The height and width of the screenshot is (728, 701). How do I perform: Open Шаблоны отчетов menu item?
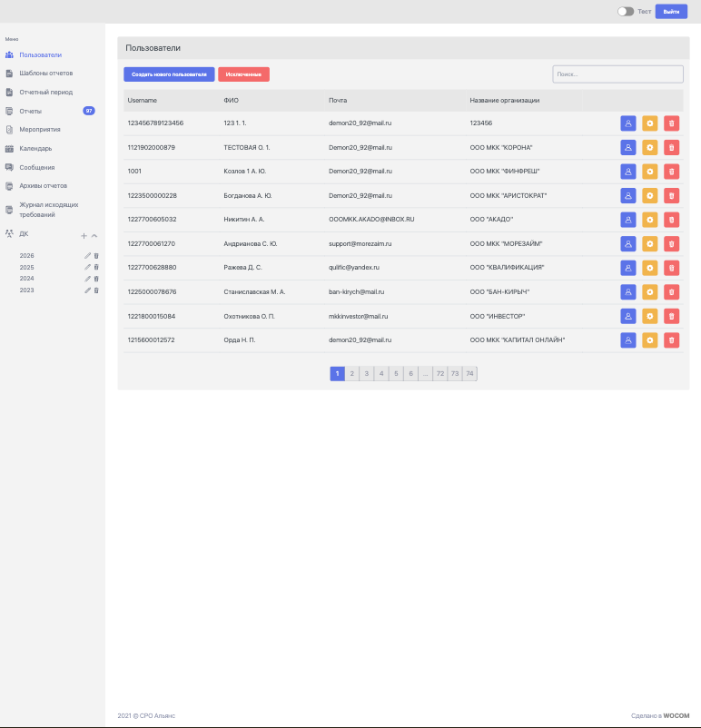(x=46, y=74)
